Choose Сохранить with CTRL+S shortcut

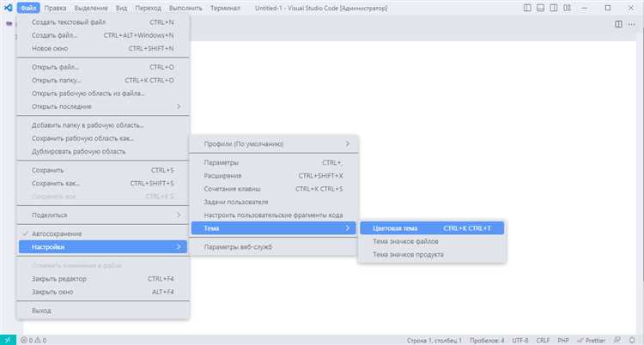(103, 170)
